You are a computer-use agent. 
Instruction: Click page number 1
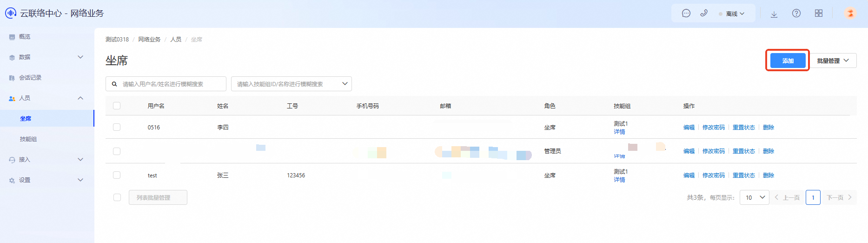[x=813, y=197]
